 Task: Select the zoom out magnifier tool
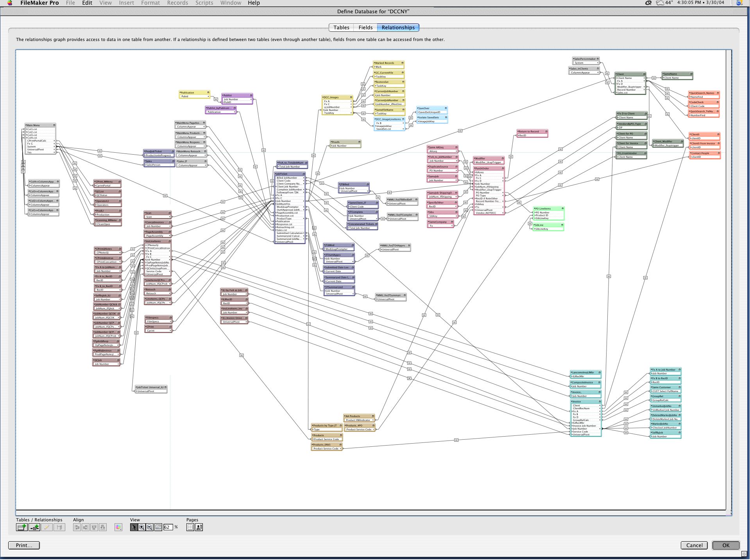[x=150, y=528]
